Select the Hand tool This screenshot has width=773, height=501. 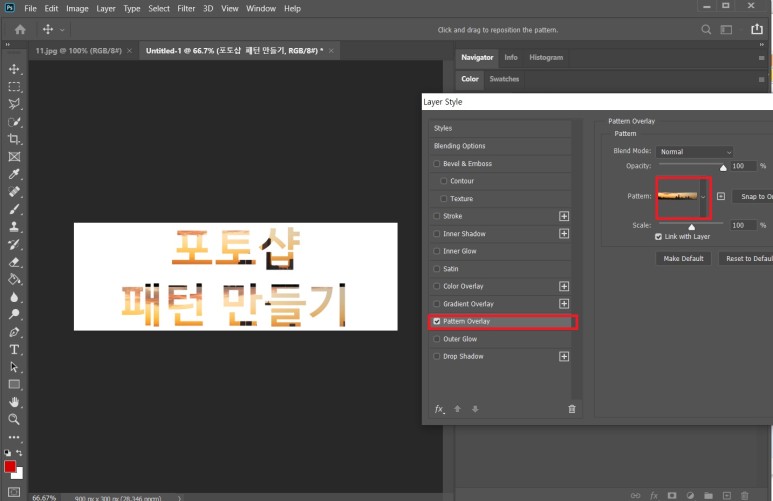pyautogui.click(x=14, y=402)
